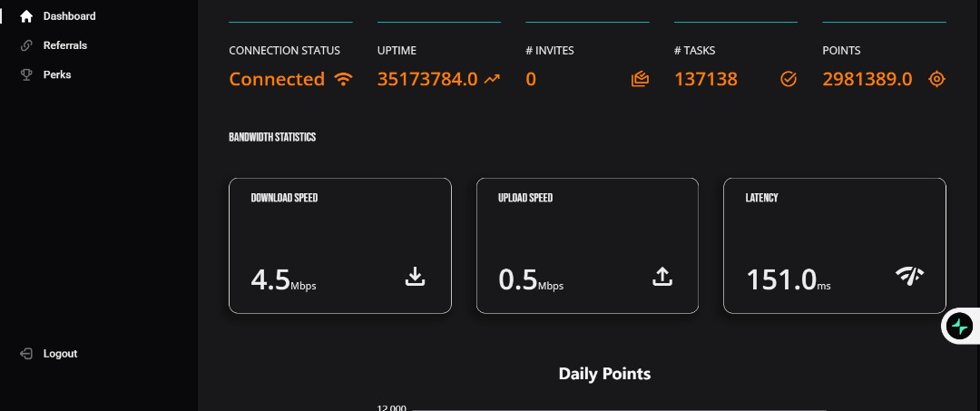
Task: Click the Dashboard home icon
Action: [26, 16]
